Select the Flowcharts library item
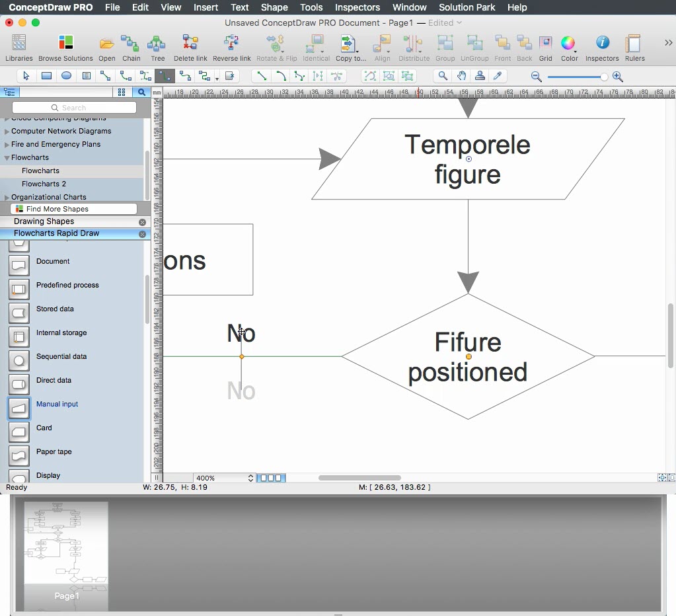The height and width of the screenshot is (616, 676). pos(40,171)
